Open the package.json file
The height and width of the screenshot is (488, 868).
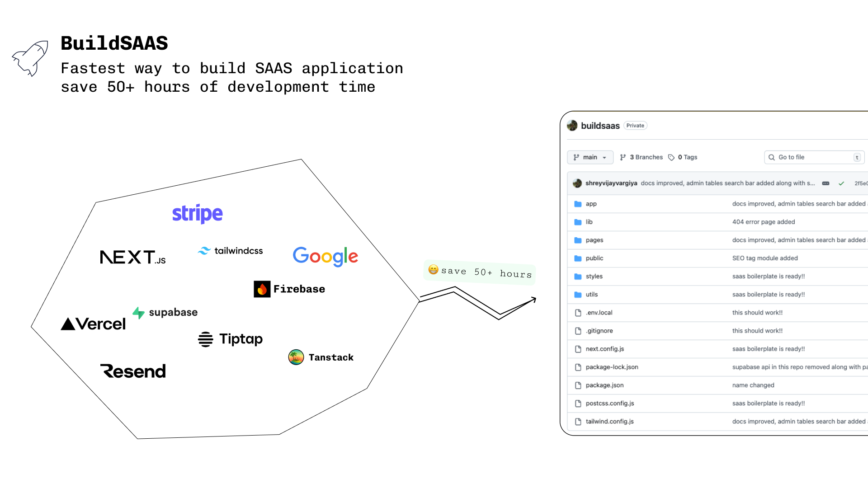click(x=604, y=385)
